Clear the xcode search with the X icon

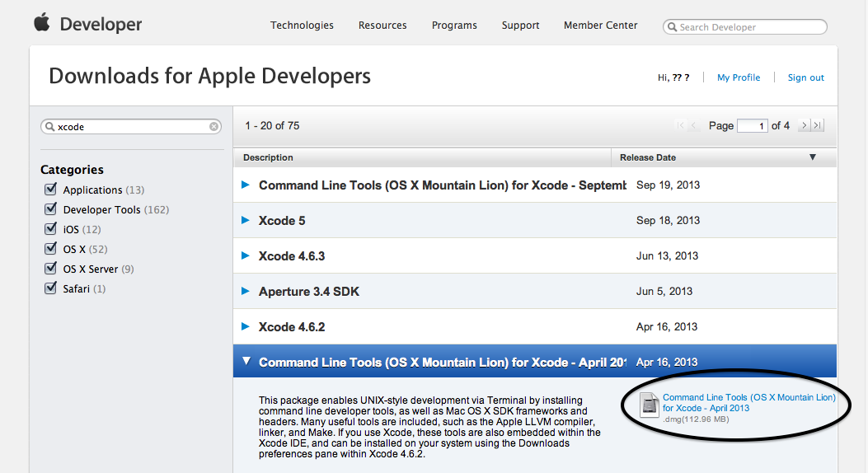[213, 127]
